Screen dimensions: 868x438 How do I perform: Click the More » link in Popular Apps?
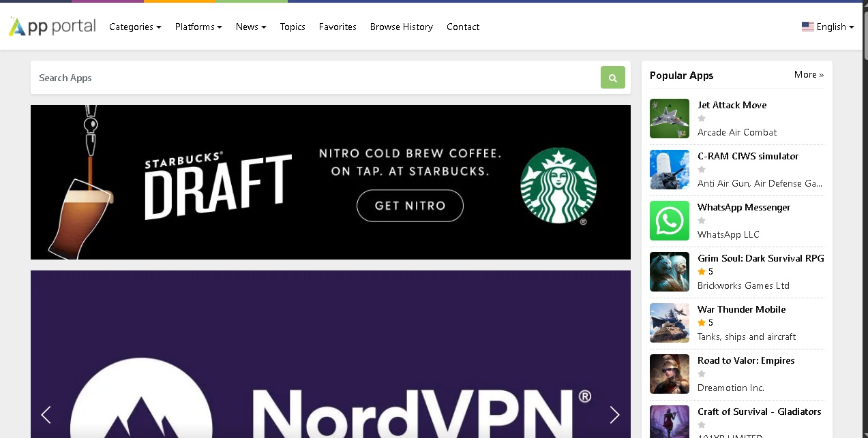[x=809, y=74]
